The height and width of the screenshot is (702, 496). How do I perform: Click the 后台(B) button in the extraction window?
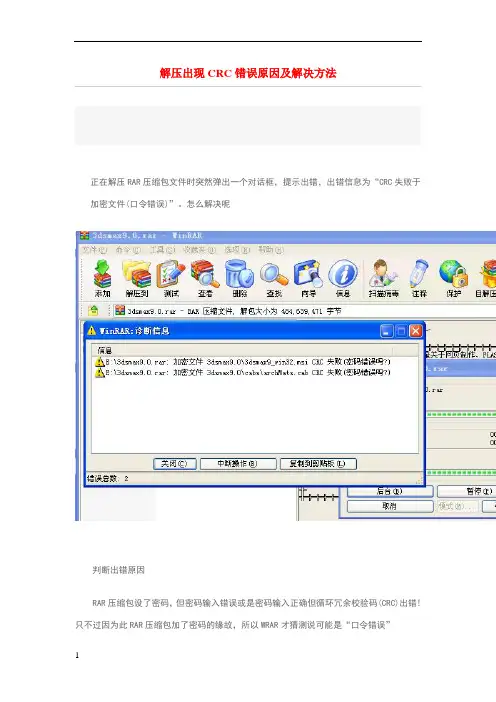(x=390, y=492)
